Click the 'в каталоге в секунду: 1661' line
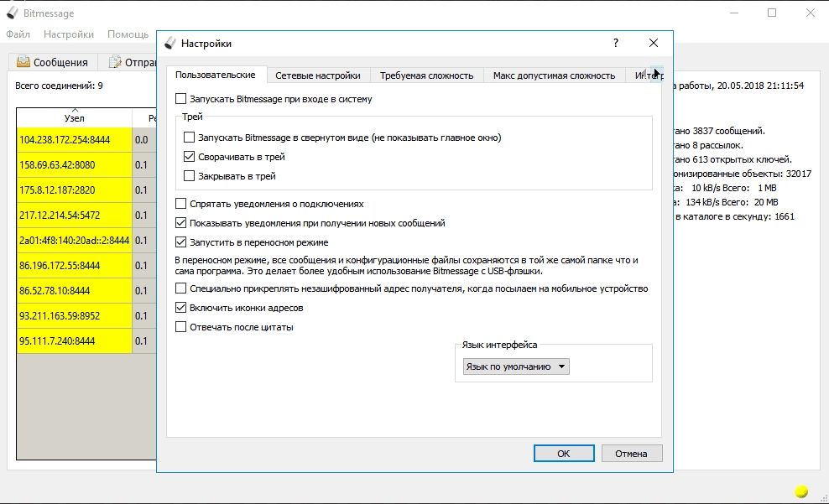Image resolution: width=829 pixels, height=504 pixels. [x=735, y=216]
